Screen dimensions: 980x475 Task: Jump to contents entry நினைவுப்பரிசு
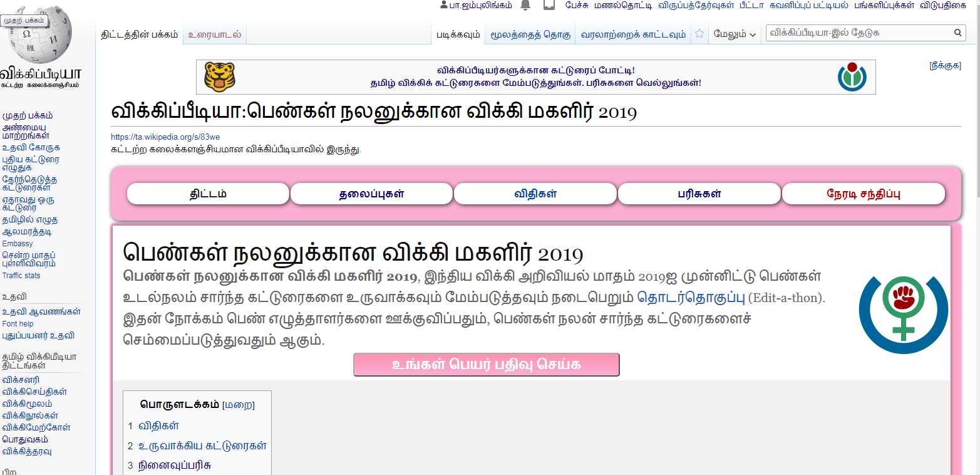pyautogui.click(x=170, y=466)
